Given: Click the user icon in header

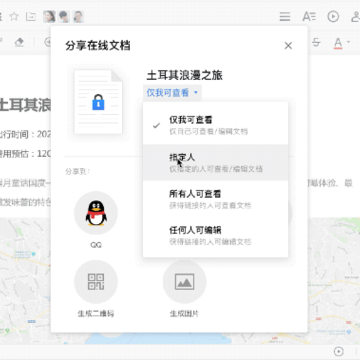Looking at the screenshot, I should pyautogui.click(x=355, y=16).
